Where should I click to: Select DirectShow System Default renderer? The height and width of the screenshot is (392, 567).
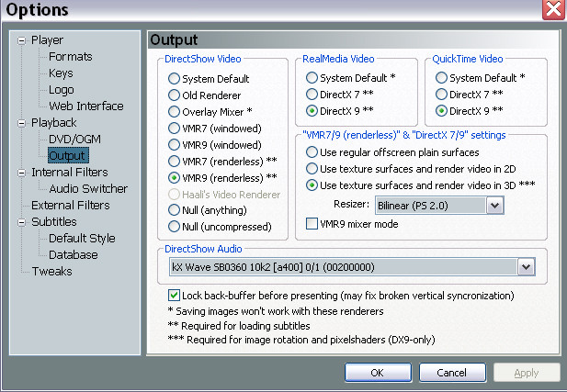[209, 79]
